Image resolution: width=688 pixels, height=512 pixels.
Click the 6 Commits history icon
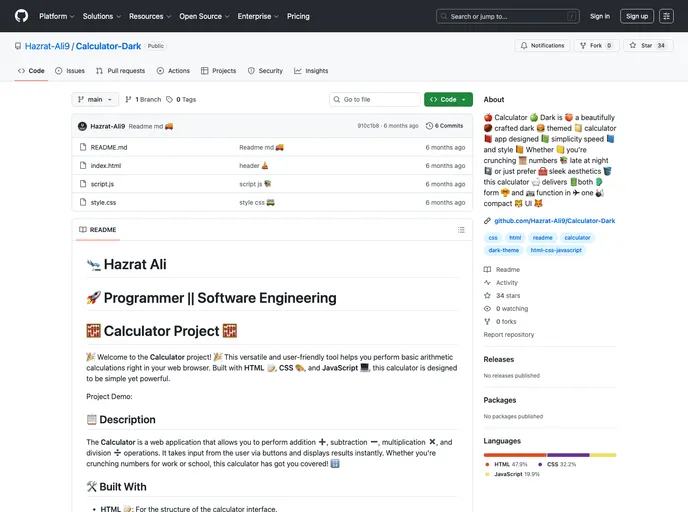pyautogui.click(x=444, y=126)
